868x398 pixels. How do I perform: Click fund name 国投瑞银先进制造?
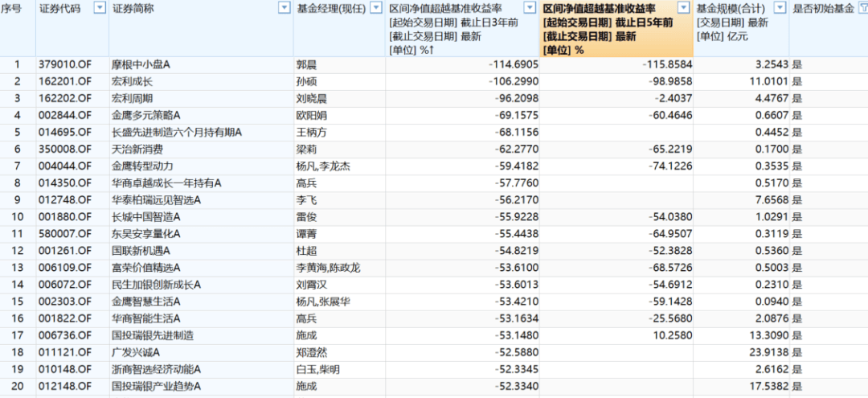pos(153,335)
